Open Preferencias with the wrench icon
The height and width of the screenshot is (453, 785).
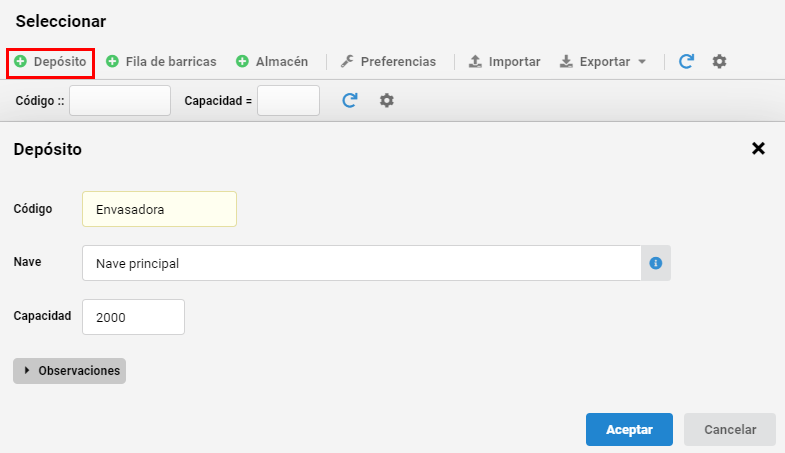388,62
